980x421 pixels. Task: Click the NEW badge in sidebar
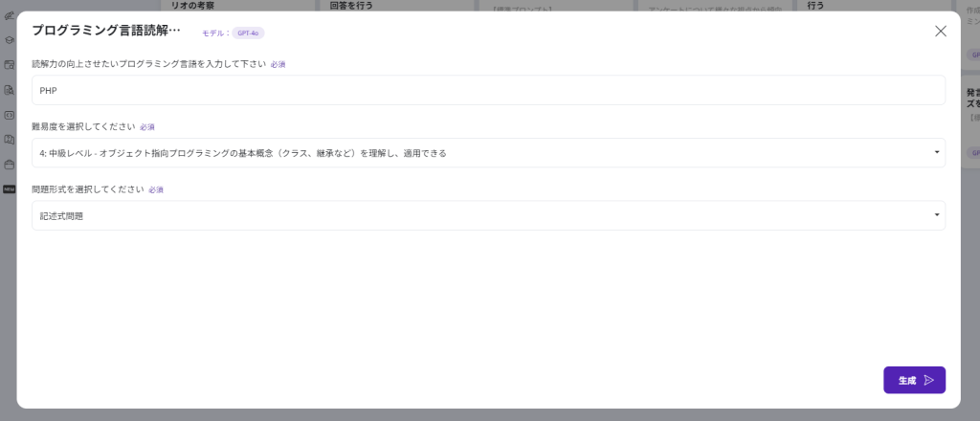[9, 188]
